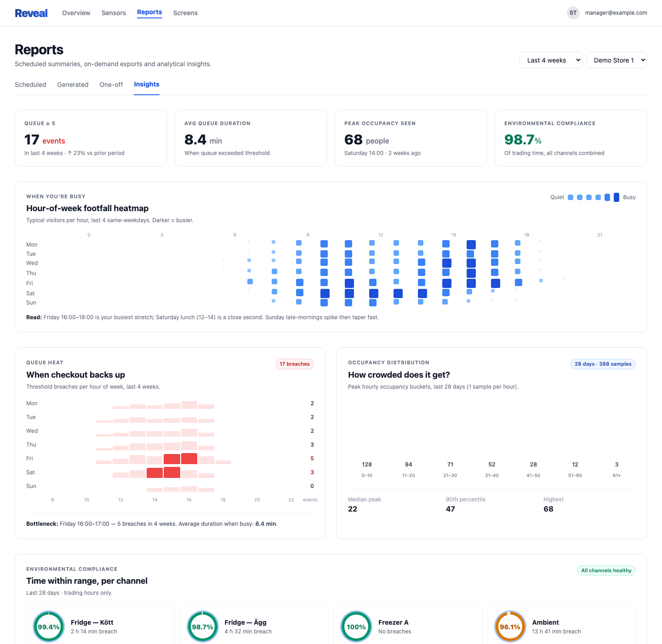
Task: Click the Fridge — Kött 99.4% ring
Action: 49,627
